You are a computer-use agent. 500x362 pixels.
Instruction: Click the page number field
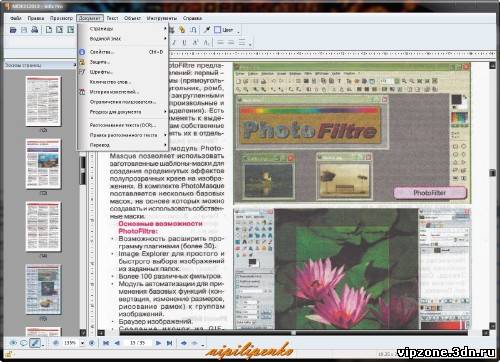click(x=137, y=343)
